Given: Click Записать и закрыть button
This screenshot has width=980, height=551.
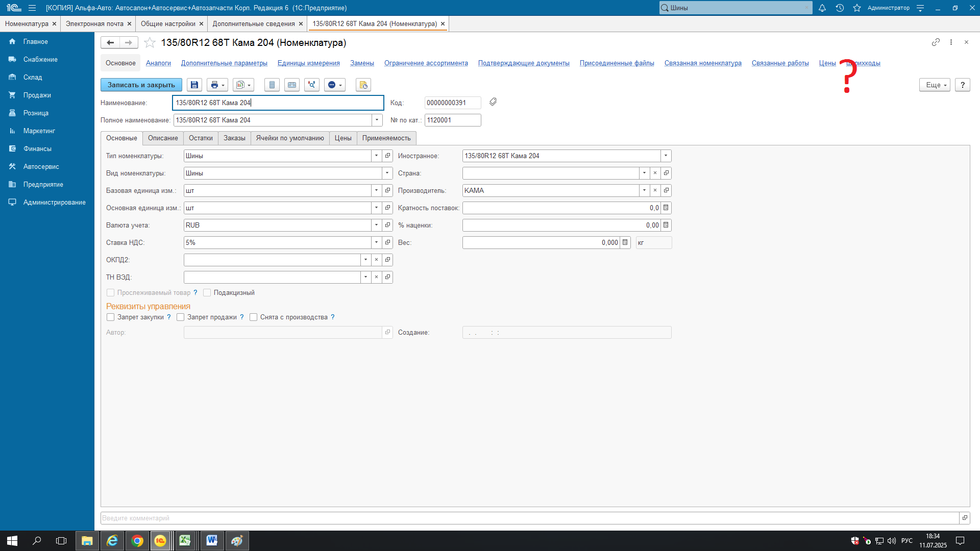Looking at the screenshot, I should tap(141, 85).
